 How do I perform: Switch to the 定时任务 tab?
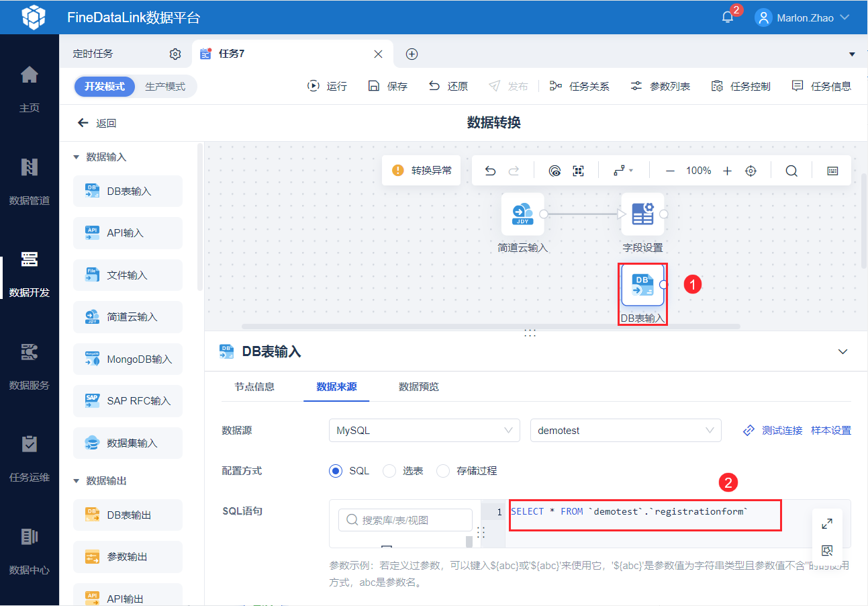point(93,54)
